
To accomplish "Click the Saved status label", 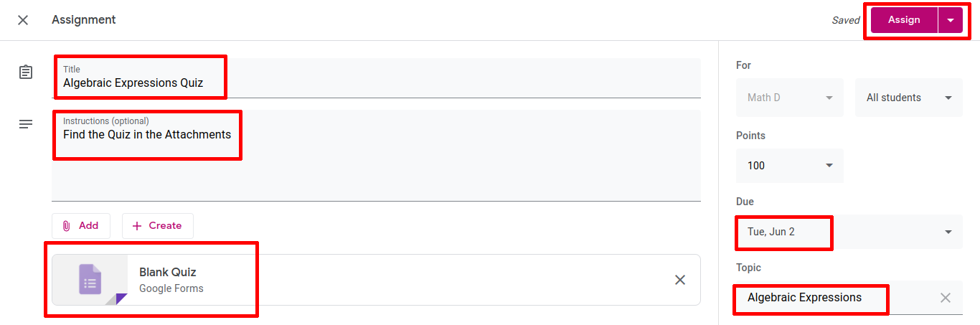I will pyautogui.click(x=846, y=20).
